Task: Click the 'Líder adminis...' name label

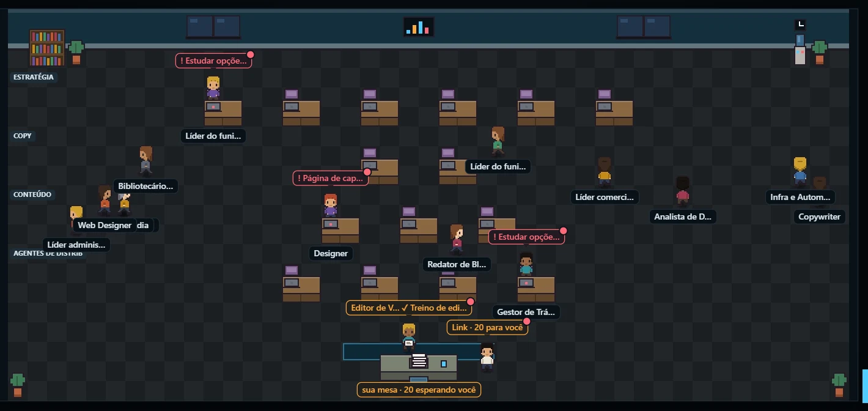Action: [76, 245]
